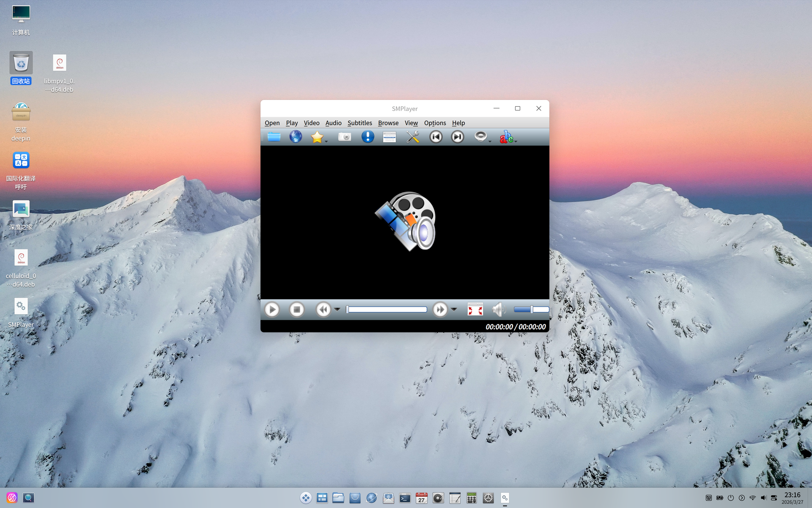Show file info via blue exclamation icon

point(368,137)
